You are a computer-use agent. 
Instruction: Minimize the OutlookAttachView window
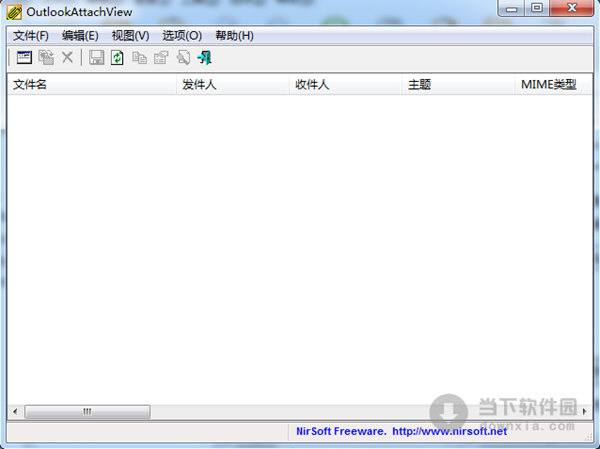point(512,8)
